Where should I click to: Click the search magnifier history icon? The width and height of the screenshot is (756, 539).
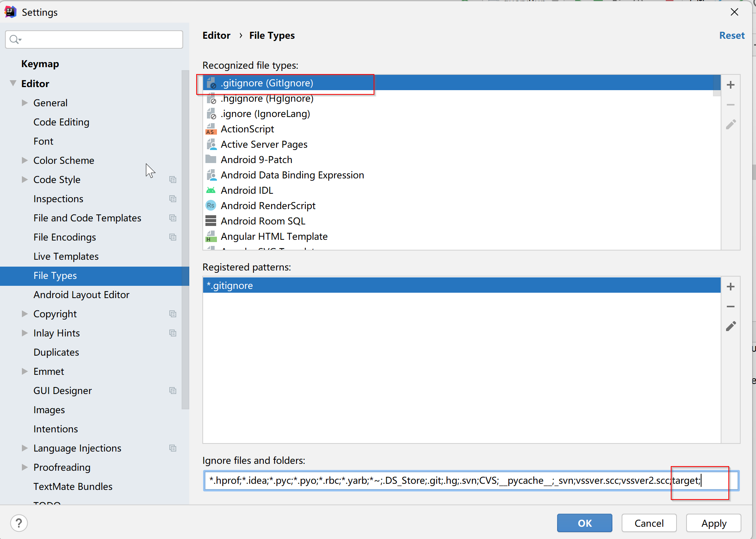15,40
